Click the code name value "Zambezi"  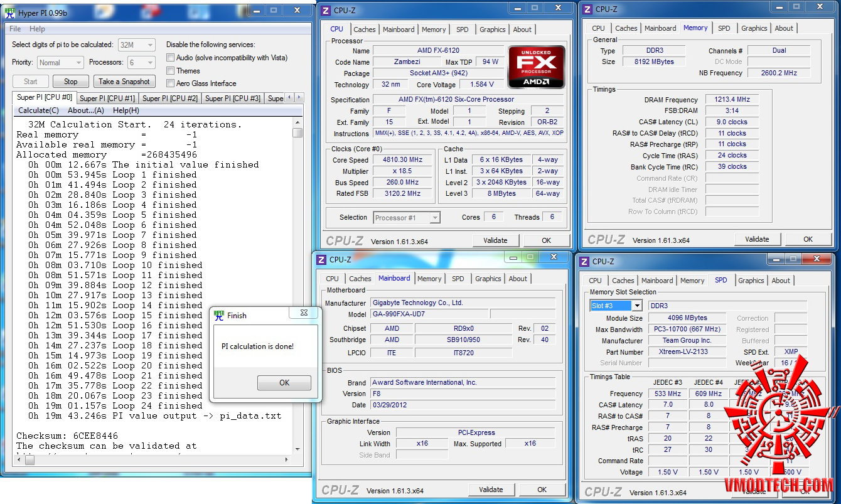tap(407, 62)
